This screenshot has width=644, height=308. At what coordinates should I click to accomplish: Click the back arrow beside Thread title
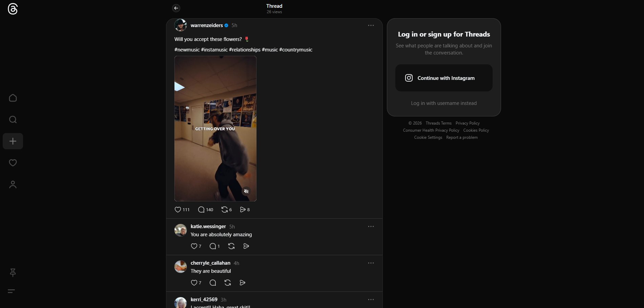point(176,8)
